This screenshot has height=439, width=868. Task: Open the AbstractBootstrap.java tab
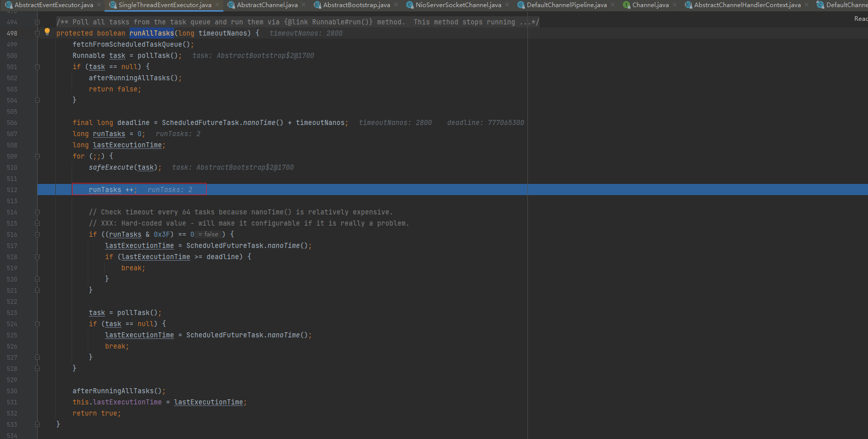point(356,5)
